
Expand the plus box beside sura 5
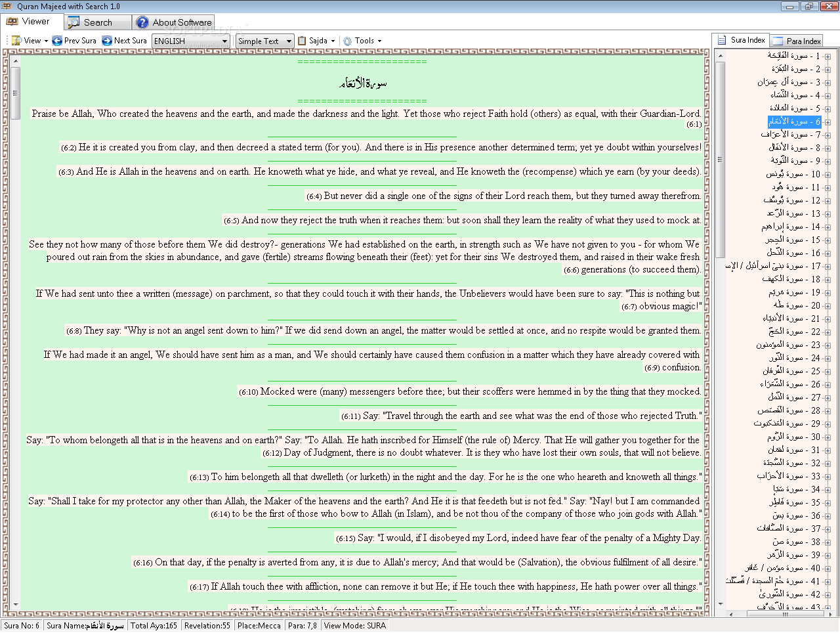click(x=828, y=108)
